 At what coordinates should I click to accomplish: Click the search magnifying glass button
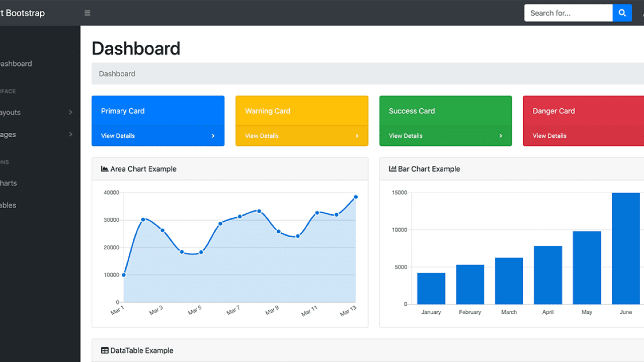(622, 13)
